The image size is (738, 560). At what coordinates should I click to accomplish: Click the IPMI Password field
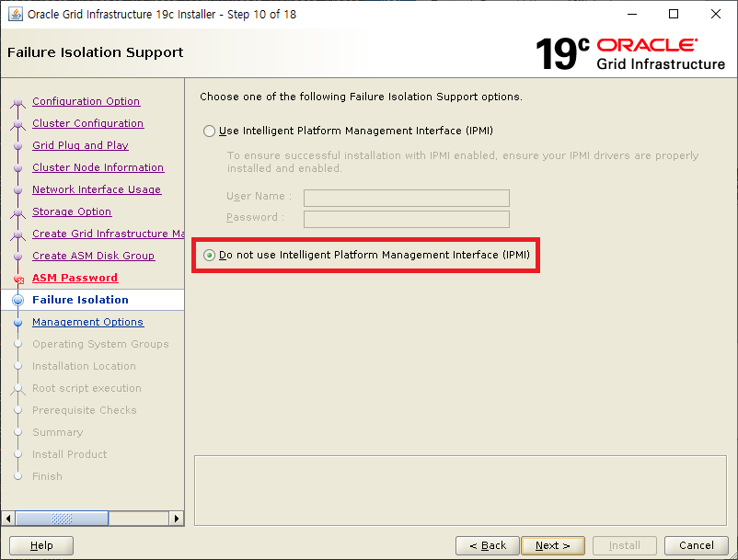point(406,219)
